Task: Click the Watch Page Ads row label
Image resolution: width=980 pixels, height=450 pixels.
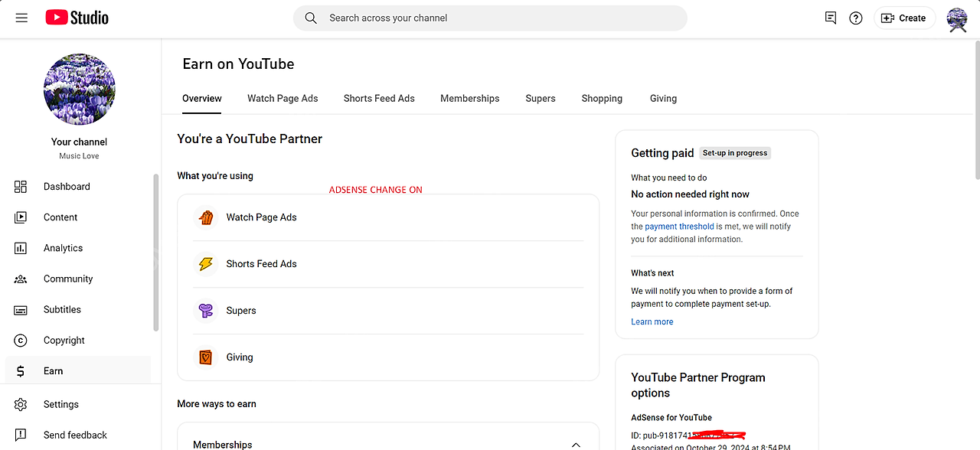Action: point(261,217)
